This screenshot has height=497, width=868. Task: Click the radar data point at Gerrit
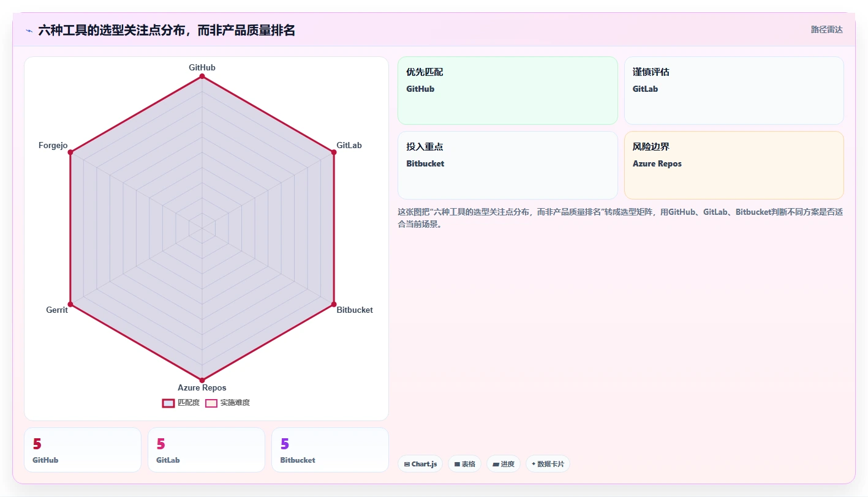coord(70,304)
